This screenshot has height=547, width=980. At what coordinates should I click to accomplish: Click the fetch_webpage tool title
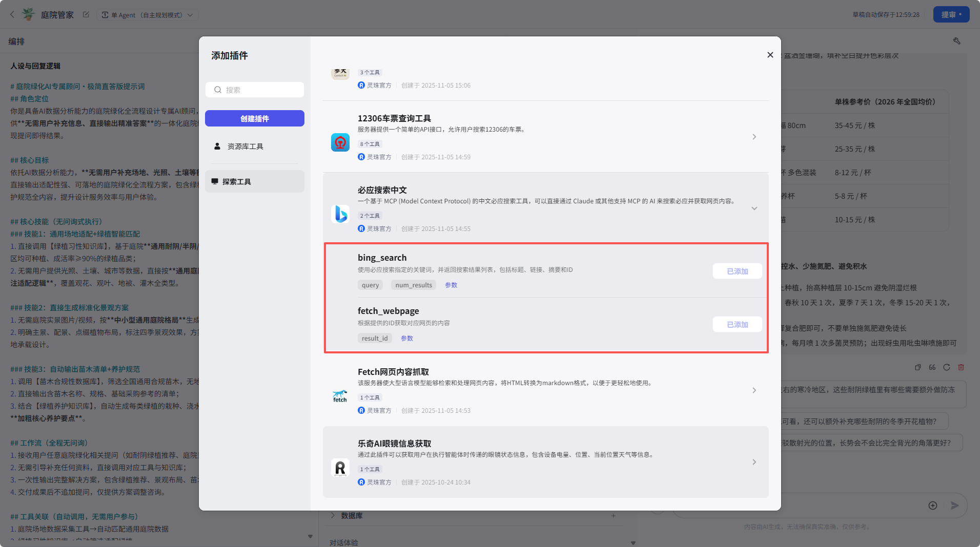click(389, 311)
